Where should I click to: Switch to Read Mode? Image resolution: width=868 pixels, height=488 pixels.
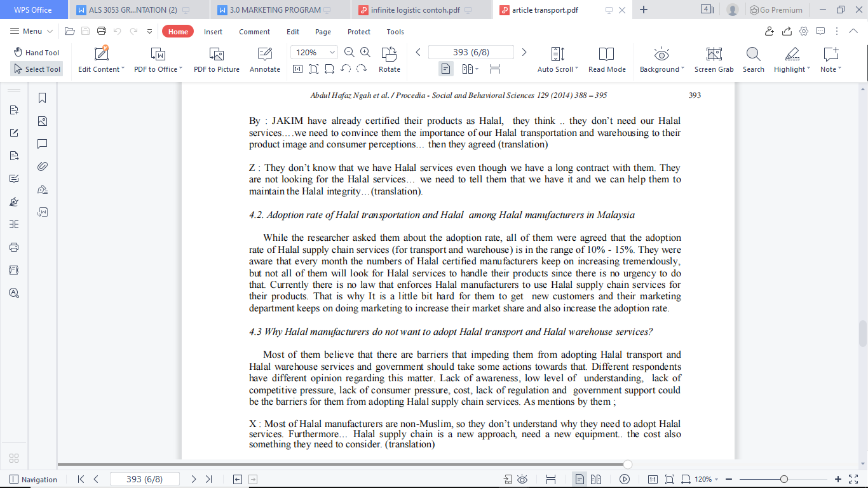pos(607,60)
